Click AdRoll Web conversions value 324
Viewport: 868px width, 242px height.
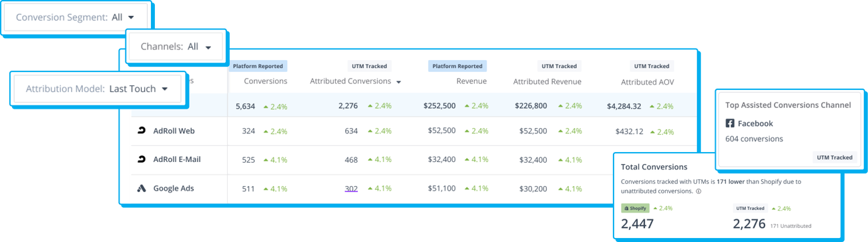(248, 131)
